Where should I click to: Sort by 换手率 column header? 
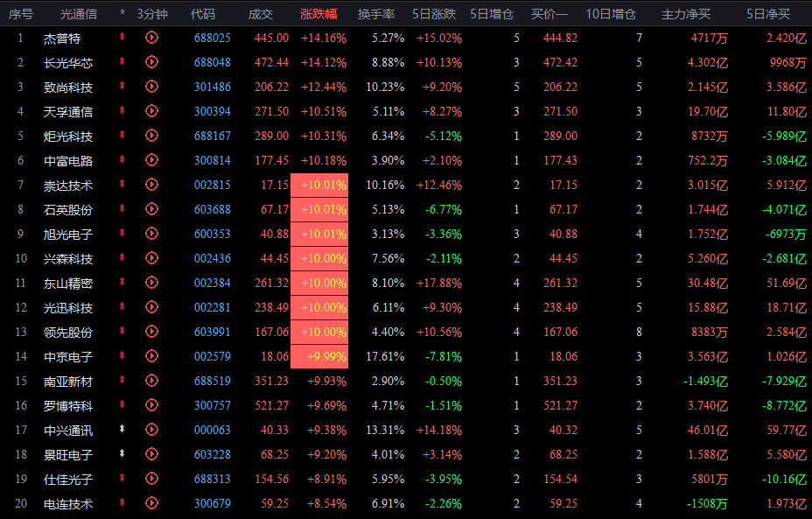coord(376,14)
